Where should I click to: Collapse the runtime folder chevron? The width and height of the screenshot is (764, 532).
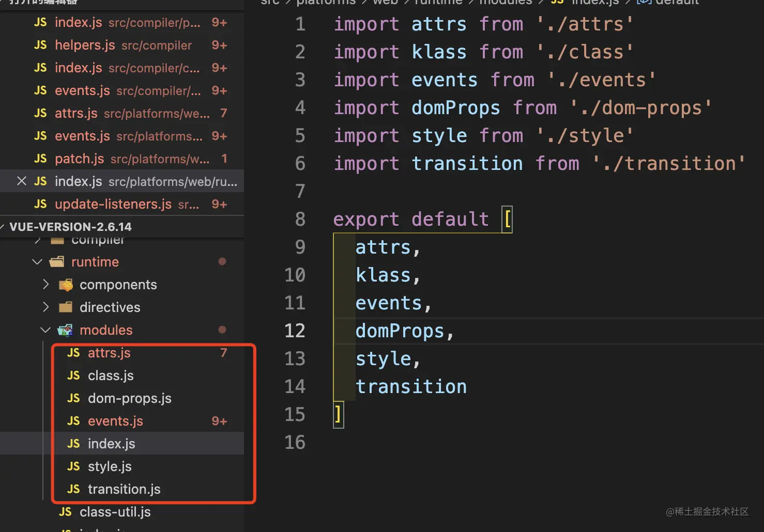pyautogui.click(x=37, y=262)
